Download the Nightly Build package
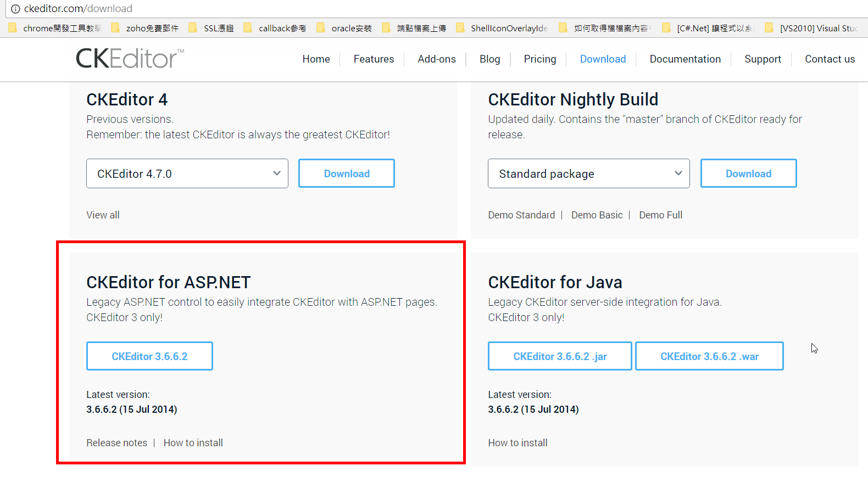This screenshot has height=477, width=868. [x=749, y=173]
